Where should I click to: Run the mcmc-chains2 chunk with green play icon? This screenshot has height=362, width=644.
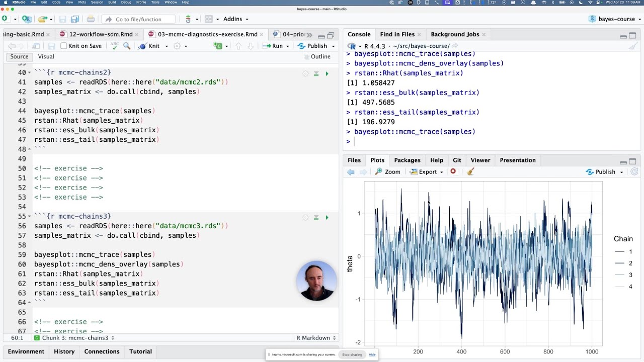point(327,74)
